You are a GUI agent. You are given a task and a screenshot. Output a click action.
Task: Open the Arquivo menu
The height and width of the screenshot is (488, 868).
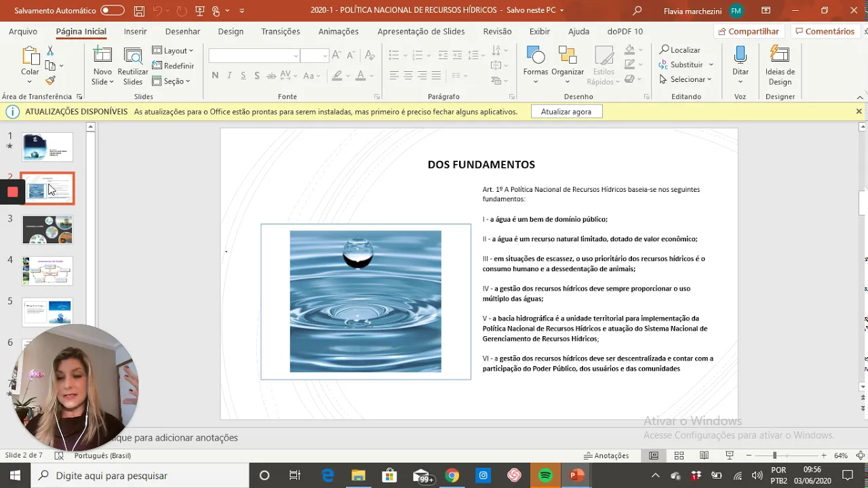click(x=23, y=32)
